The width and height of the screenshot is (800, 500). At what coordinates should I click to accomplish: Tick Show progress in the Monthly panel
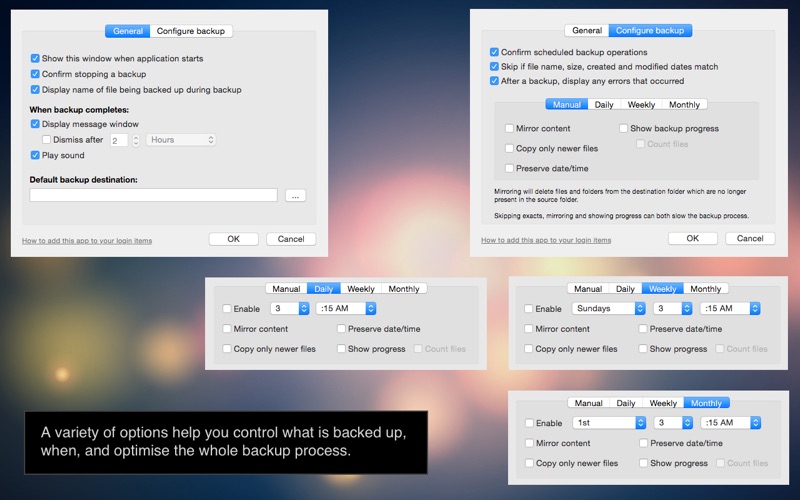point(643,463)
